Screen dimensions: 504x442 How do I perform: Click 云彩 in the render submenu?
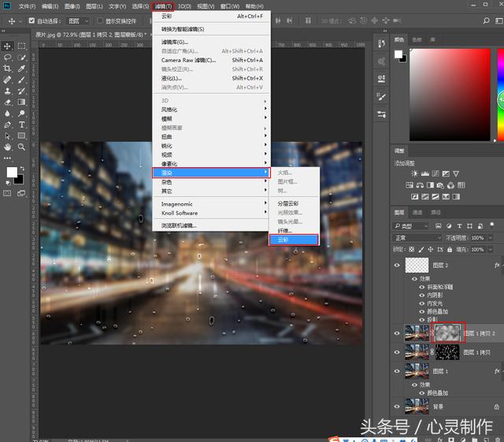point(293,240)
